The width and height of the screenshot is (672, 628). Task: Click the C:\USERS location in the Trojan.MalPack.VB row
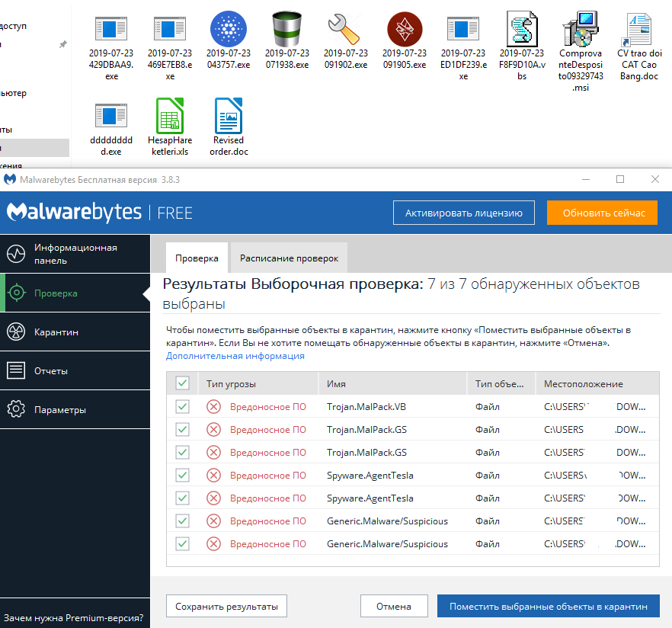(595, 407)
